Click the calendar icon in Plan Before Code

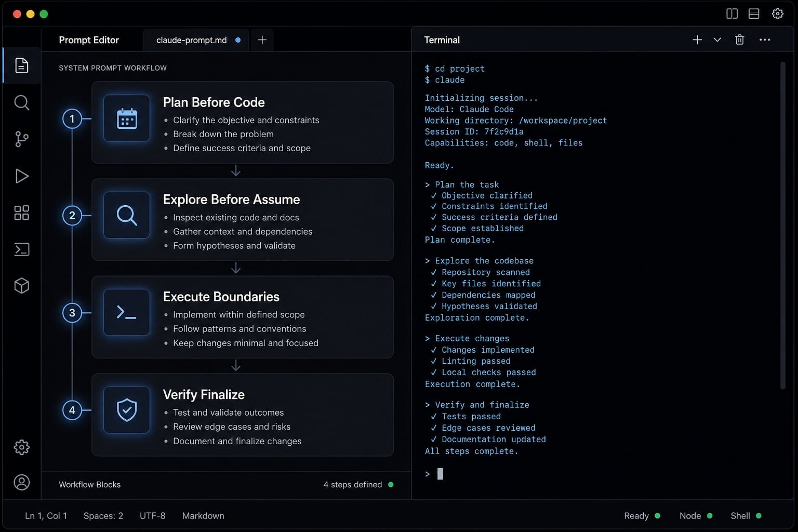tap(127, 118)
